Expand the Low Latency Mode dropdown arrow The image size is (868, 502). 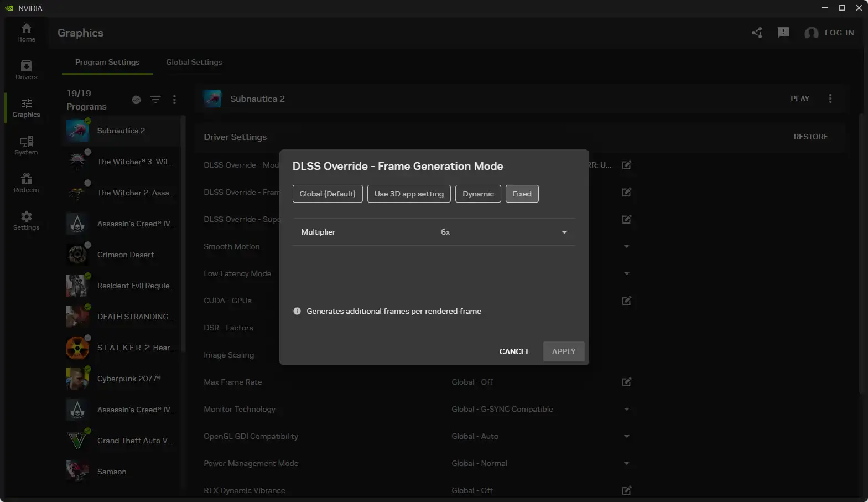click(626, 273)
